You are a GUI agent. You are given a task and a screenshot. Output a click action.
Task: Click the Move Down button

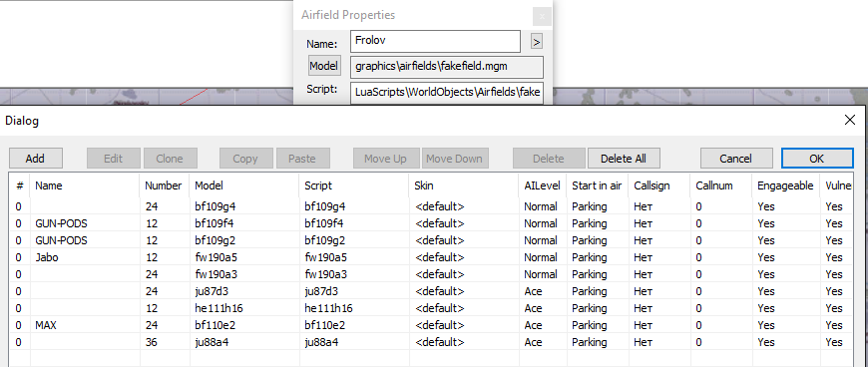point(455,159)
